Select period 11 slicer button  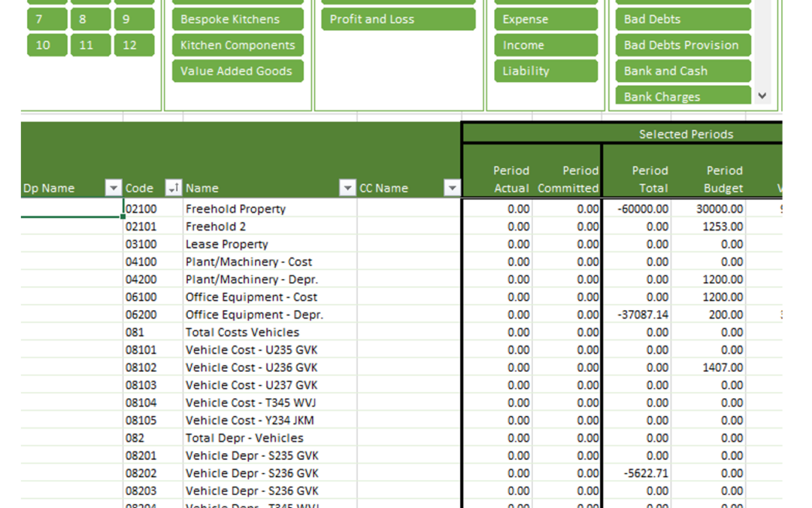(x=90, y=45)
